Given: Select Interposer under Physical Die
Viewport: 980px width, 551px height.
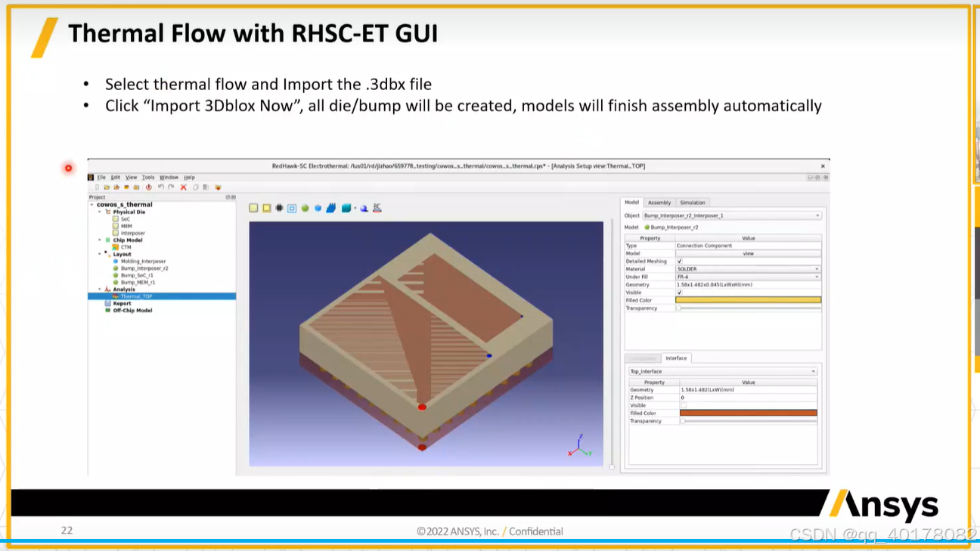Looking at the screenshot, I should click(133, 233).
